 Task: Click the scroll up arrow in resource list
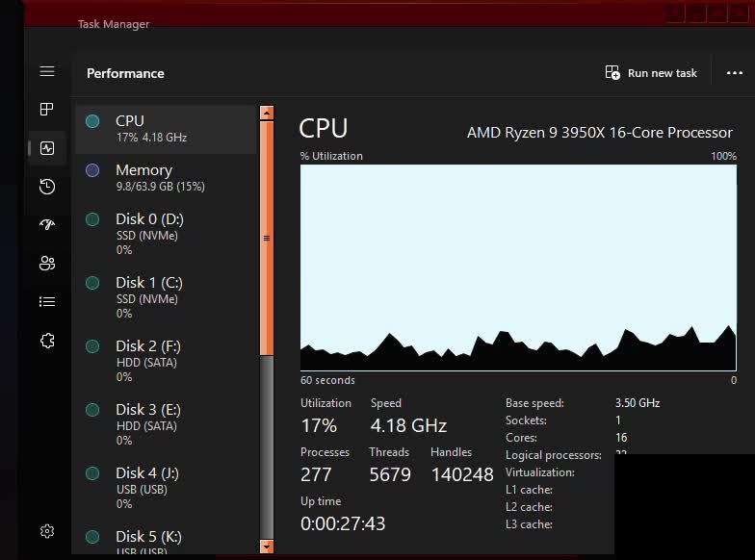[x=267, y=114]
